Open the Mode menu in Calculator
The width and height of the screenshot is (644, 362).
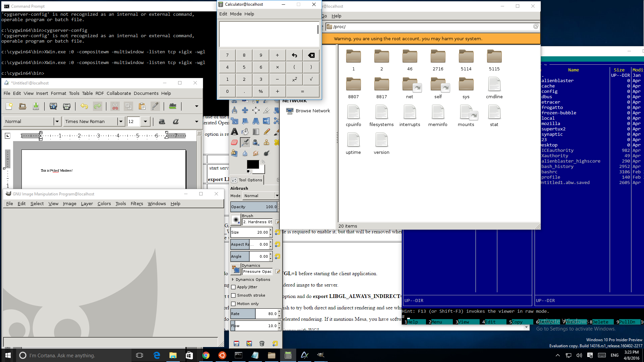[x=235, y=14]
